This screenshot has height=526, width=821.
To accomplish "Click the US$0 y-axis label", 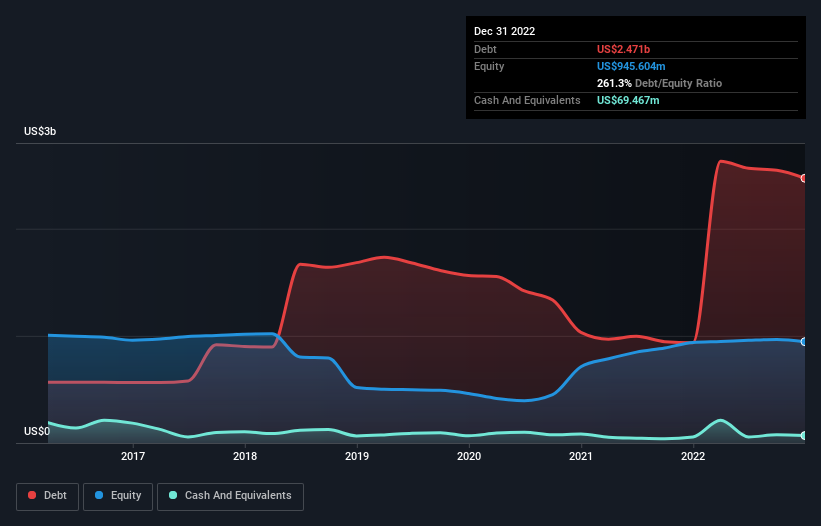I will tap(37, 431).
